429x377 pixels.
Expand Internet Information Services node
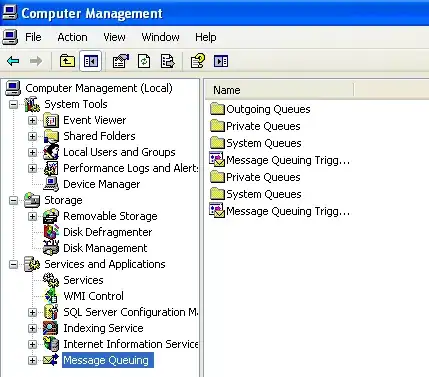[32, 344]
